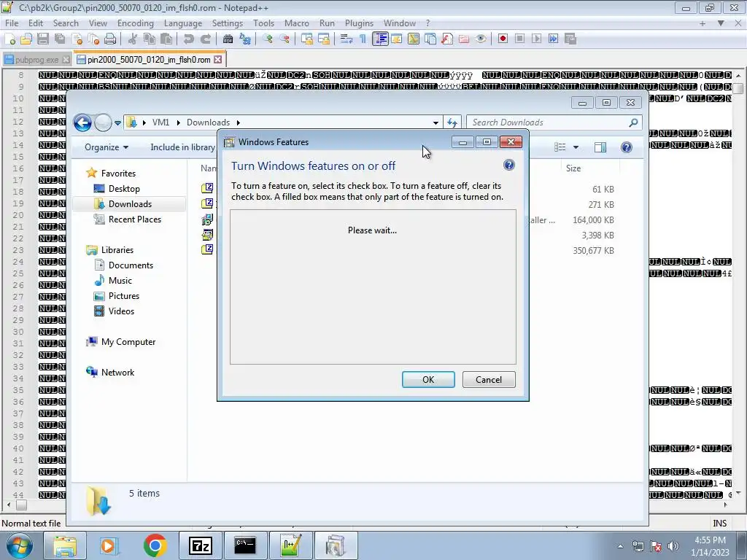Toggle Word Wrap icon in Notepad++ toolbar
747x560 pixels.
(347, 39)
